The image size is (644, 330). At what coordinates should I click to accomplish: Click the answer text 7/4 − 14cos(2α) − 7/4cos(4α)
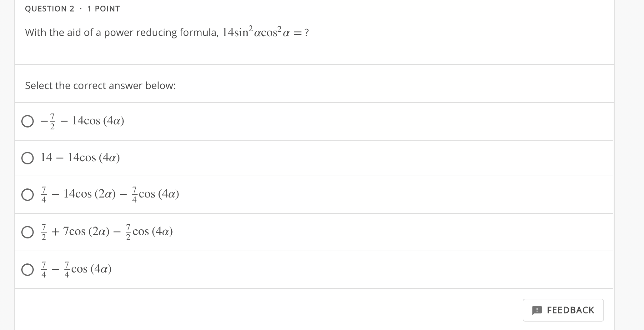110,194
